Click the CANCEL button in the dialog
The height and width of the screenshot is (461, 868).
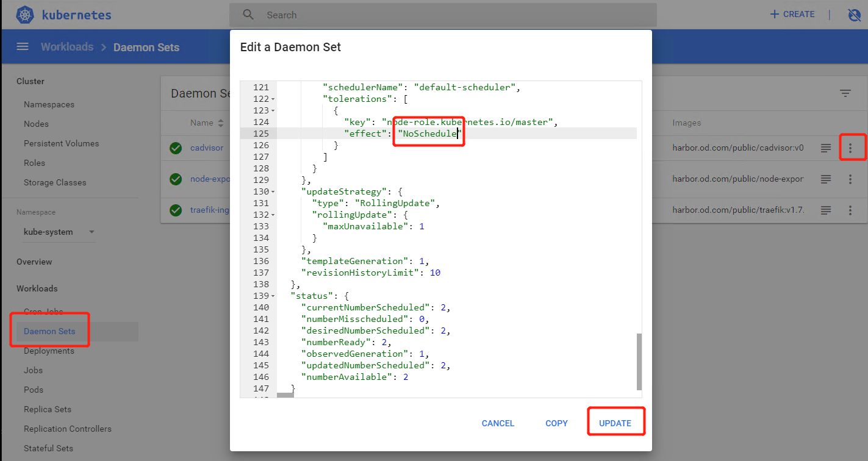tap(498, 423)
